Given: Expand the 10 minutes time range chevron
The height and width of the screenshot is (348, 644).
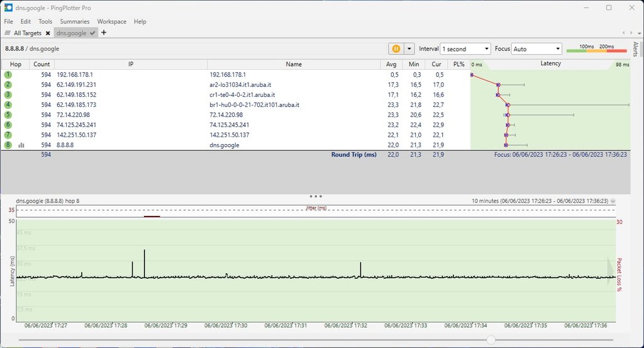Looking at the screenshot, I should [x=613, y=201].
